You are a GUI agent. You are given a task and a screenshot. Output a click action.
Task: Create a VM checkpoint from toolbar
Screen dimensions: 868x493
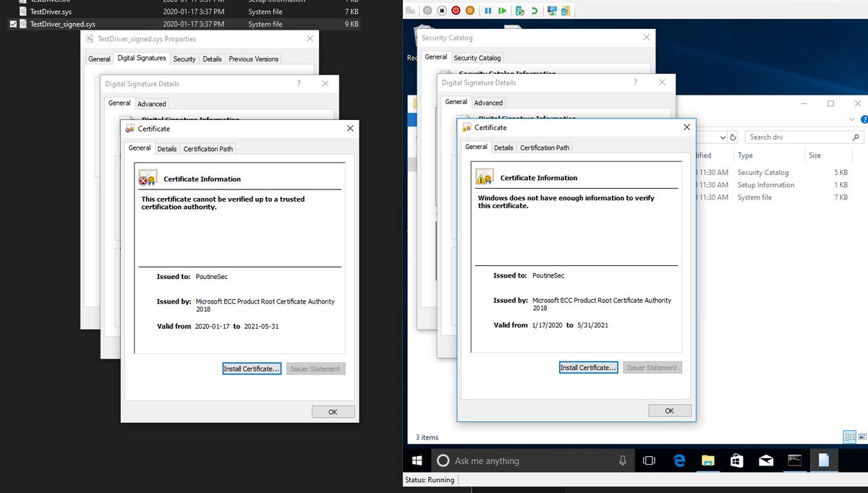pos(519,10)
